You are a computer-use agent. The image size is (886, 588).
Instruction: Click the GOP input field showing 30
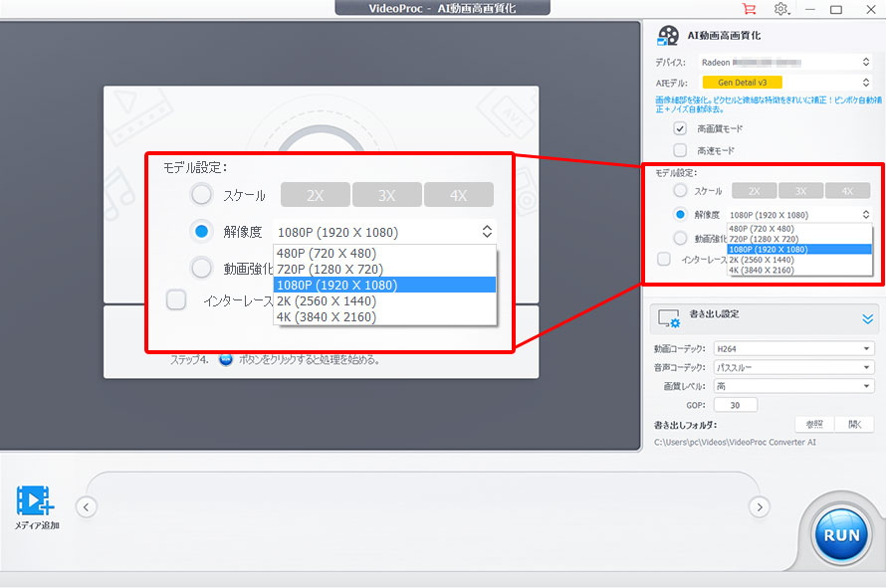(735, 405)
